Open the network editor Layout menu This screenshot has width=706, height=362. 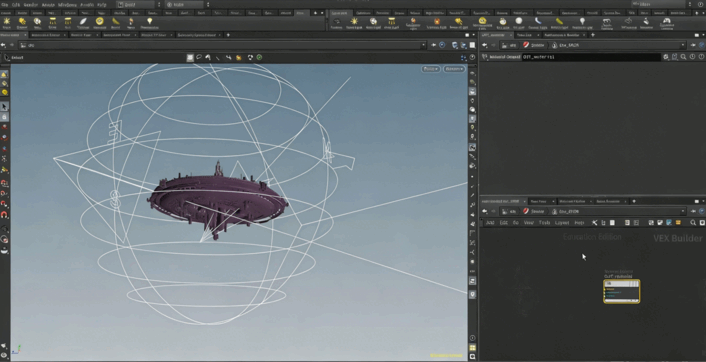pyautogui.click(x=561, y=223)
